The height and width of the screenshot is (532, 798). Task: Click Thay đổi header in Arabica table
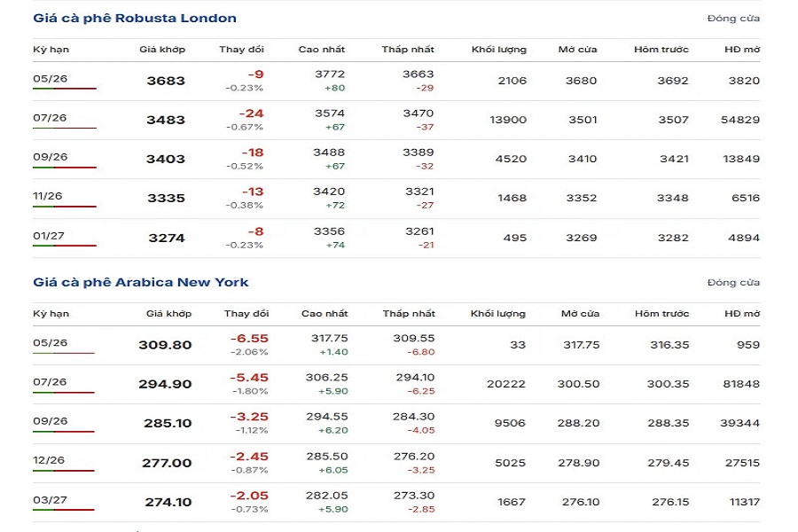coord(246,314)
